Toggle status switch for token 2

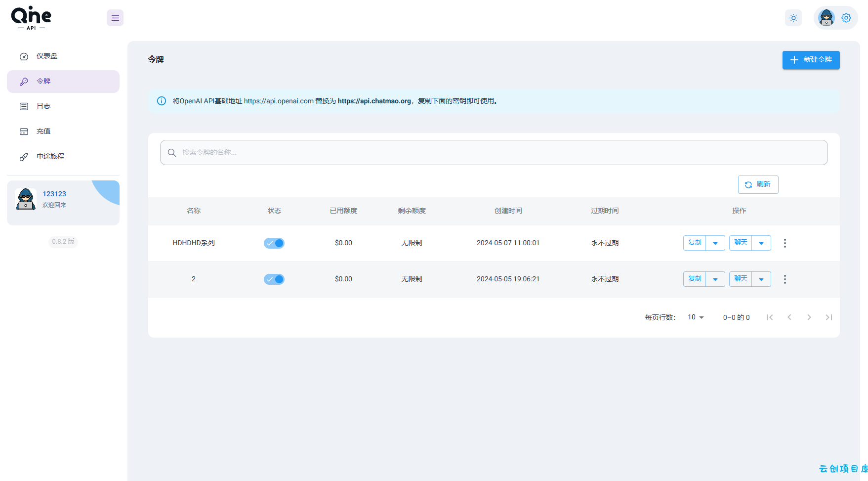click(x=274, y=279)
